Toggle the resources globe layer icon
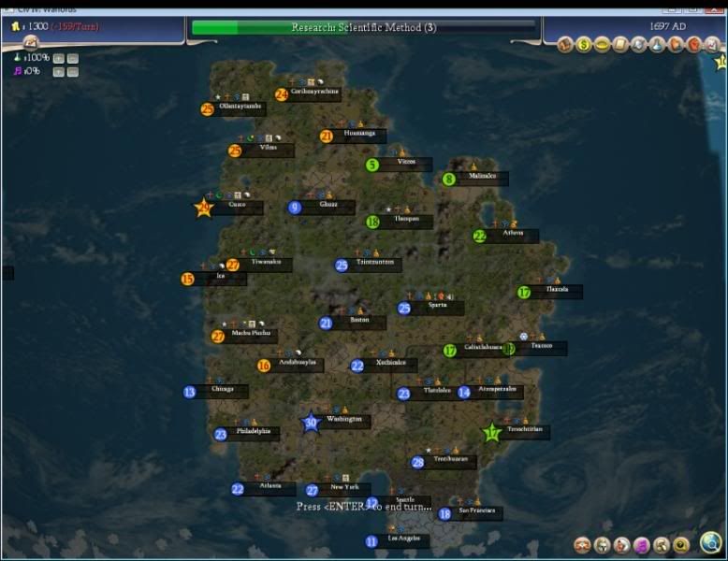The image size is (728, 561). coord(662,545)
